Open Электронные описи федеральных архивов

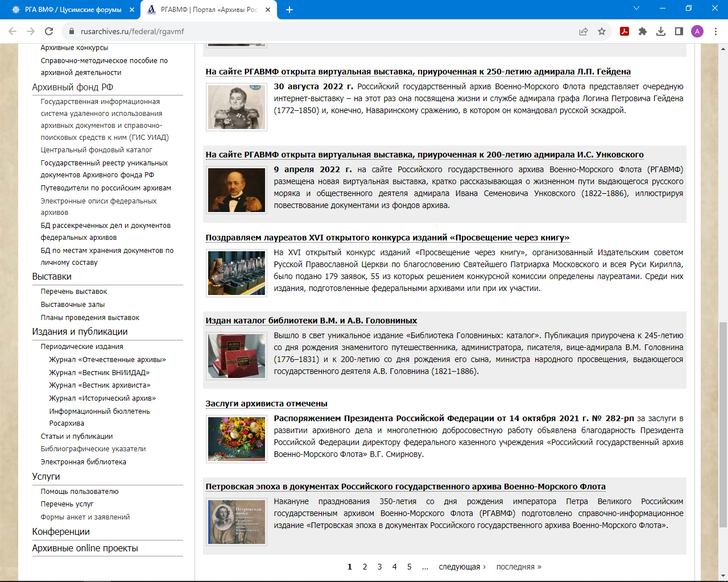click(98, 207)
